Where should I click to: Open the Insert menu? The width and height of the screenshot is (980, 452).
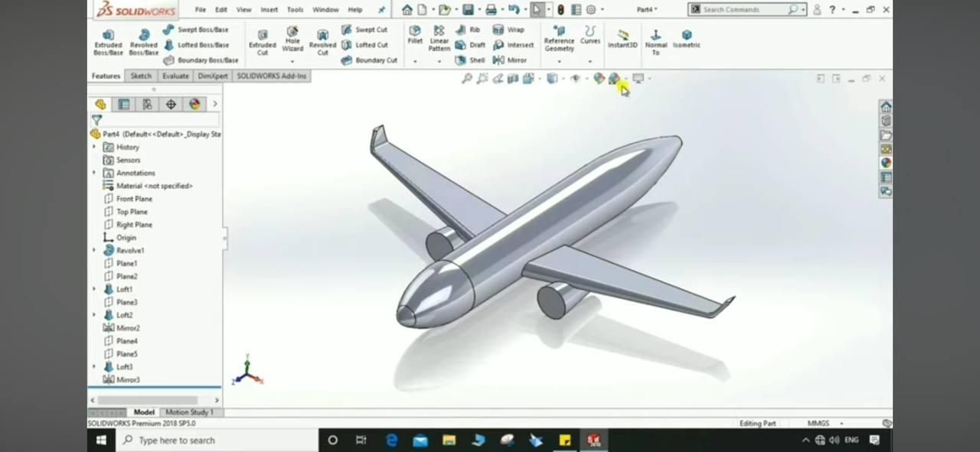coord(269,9)
